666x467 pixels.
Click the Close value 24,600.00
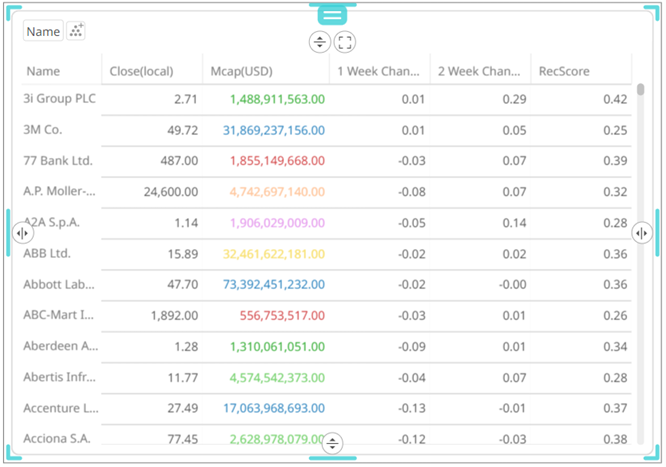point(171,192)
